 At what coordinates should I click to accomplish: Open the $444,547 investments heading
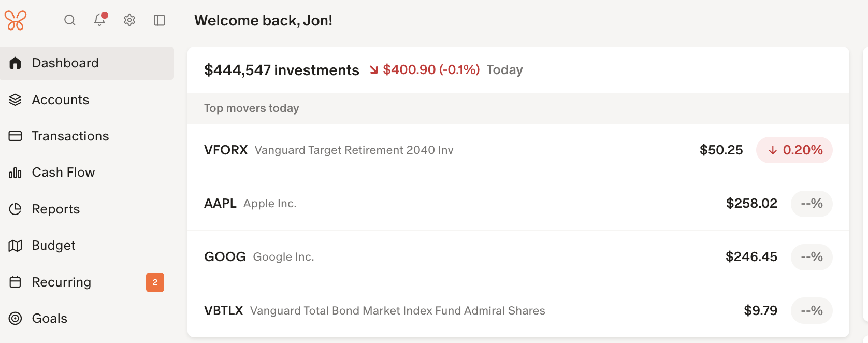(x=282, y=70)
